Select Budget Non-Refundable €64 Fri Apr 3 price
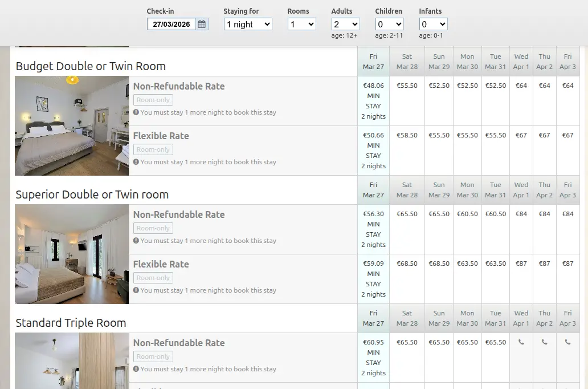Image resolution: width=588 pixels, height=389 pixels. [x=567, y=86]
